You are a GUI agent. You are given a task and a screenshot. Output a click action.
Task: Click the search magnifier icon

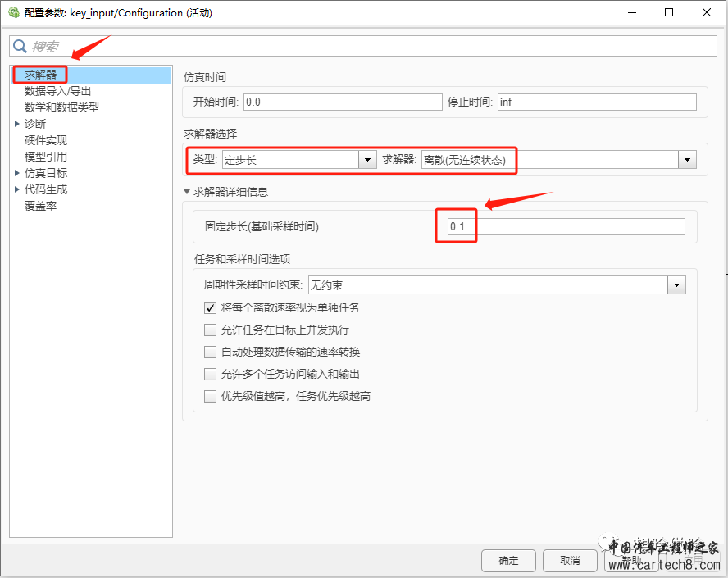[x=20, y=46]
